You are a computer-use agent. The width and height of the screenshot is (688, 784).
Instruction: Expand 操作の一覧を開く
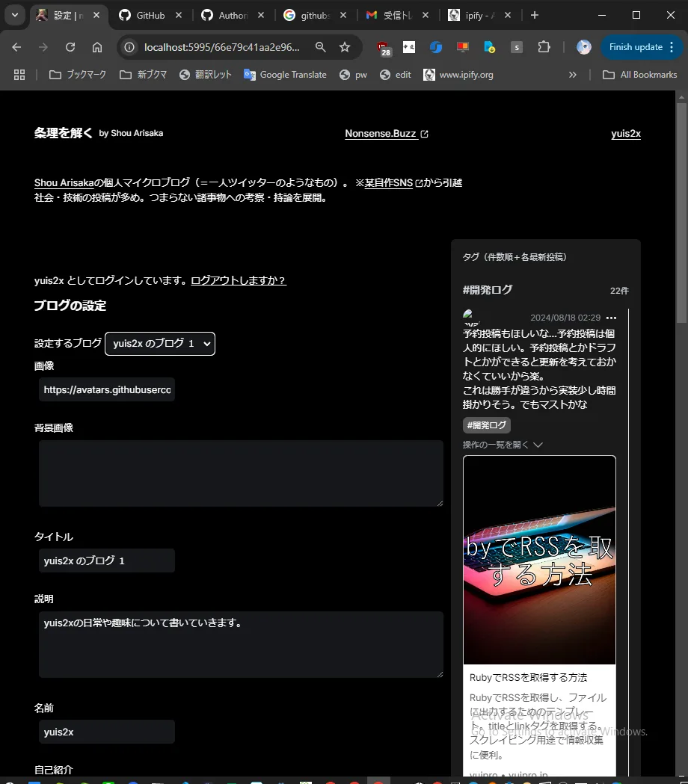pyautogui.click(x=503, y=445)
